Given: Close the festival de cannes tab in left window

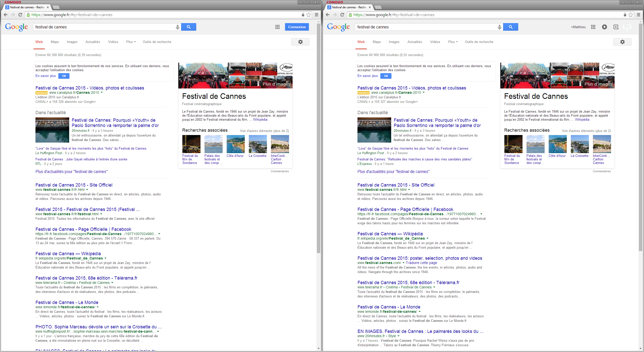Looking at the screenshot, I should pos(48,7).
